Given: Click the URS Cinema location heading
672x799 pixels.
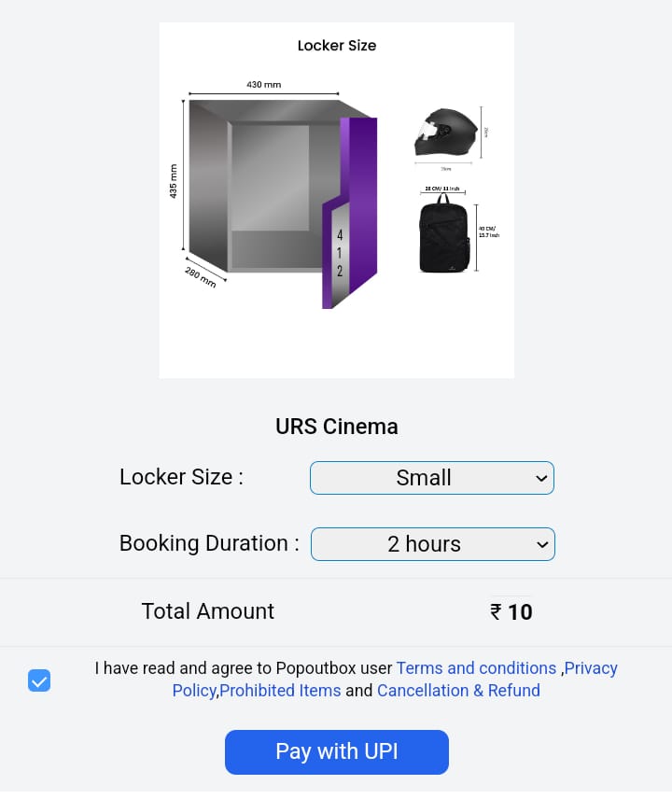Looking at the screenshot, I should pyautogui.click(x=336, y=427).
